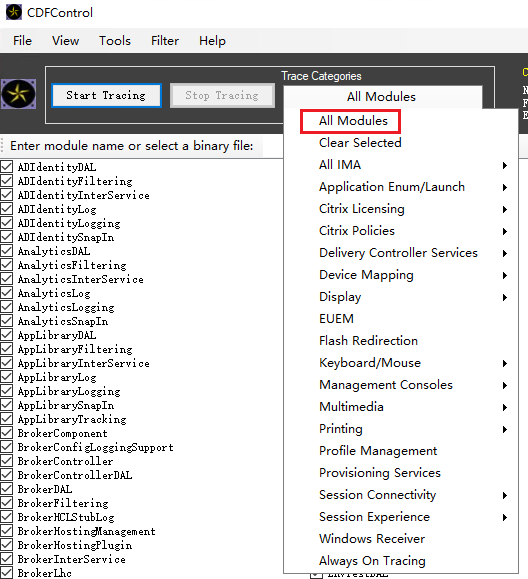Click the large star logo beside Start Tracing
The width and height of the screenshot is (528, 579).
(18, 94)
